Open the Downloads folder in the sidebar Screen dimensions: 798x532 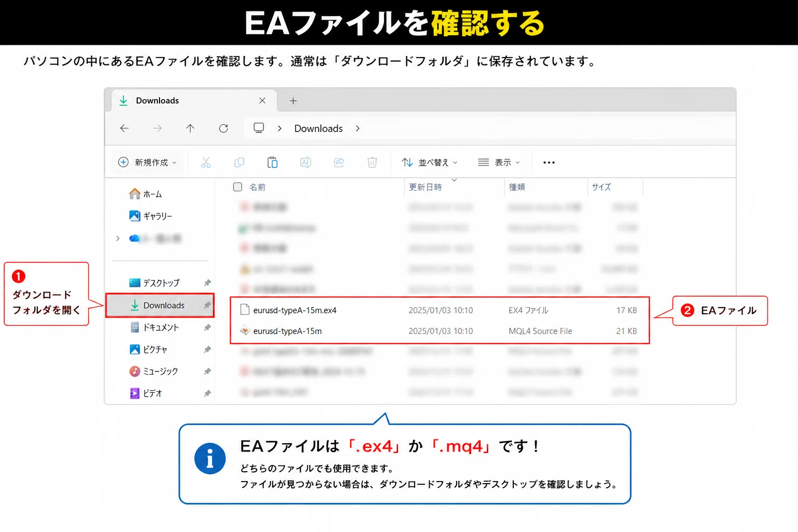(160, 305)
